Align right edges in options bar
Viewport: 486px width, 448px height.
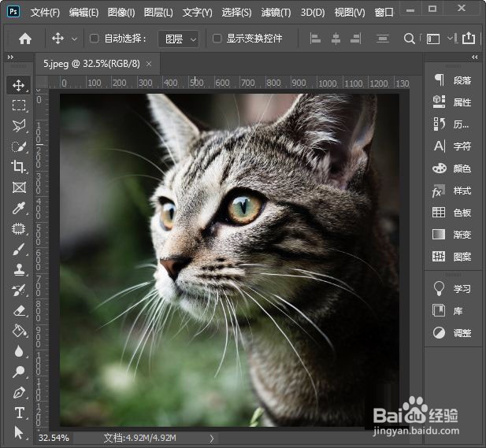[x=355, y=39]
